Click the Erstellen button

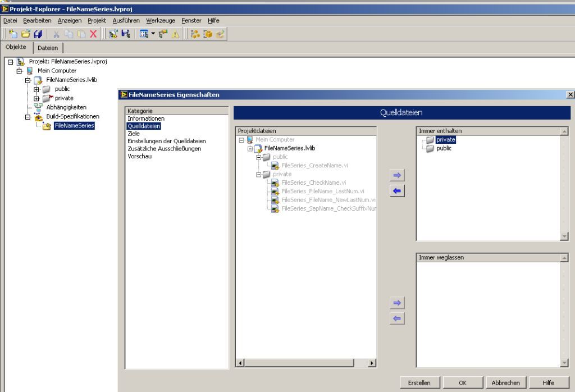point(420,382)
